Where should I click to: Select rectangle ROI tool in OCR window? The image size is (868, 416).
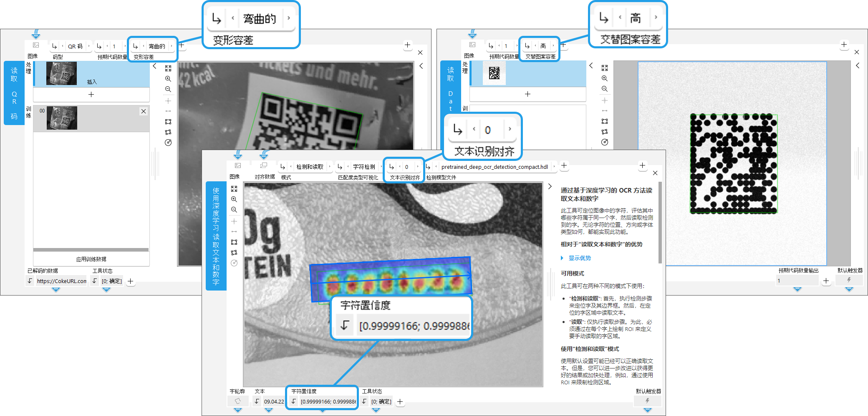pos(234,242)
